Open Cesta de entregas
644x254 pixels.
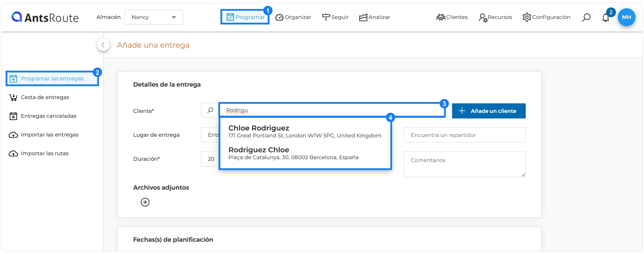pyautogui.click(x=39, y=97)
